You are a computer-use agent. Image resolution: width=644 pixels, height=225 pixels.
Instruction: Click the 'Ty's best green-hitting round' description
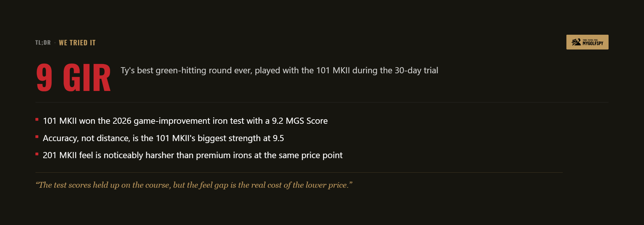click(279, 70)
